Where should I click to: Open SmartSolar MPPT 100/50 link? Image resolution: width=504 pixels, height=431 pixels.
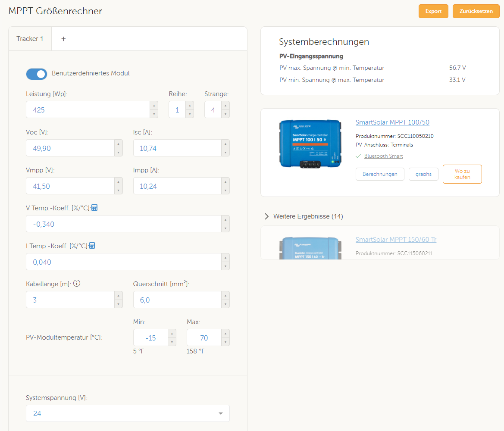pyautogui.click(x=392, y=122)
